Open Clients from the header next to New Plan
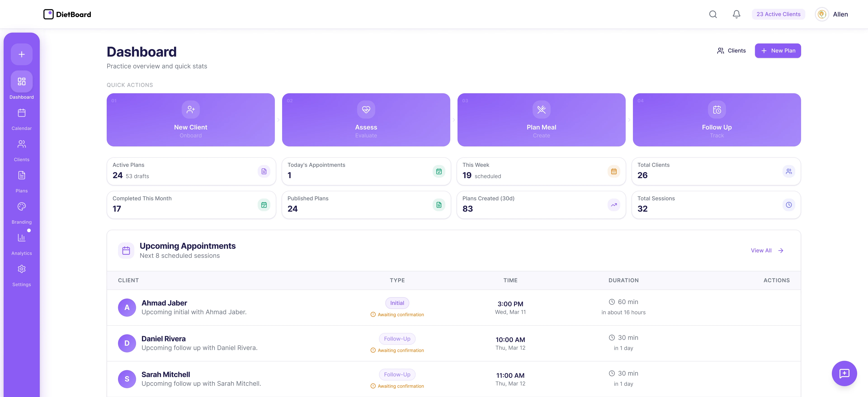Screen dimensions: 868x397 [x=731, y=51]
